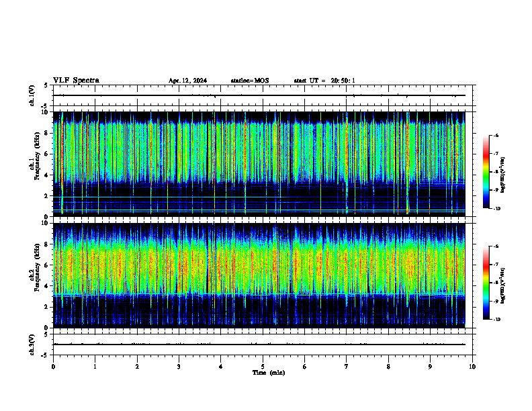532x411 pixels.
Task: Click time axis tick label 0
Action: [x=53, y=367]
